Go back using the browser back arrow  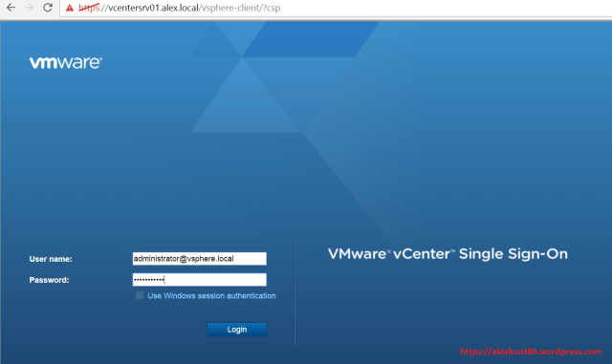click(11, 8)
